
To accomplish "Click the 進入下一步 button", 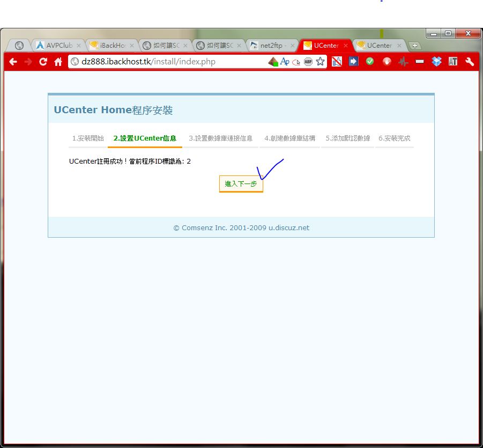I will [241, 183].
